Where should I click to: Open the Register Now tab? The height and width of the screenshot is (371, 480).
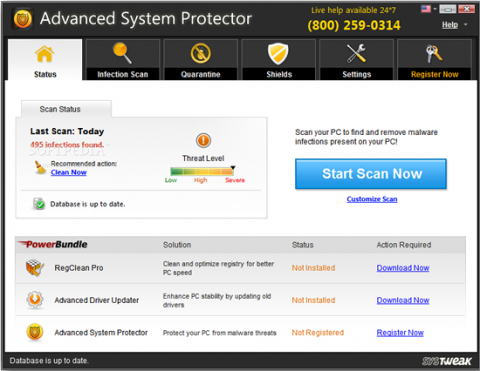click(x=434, y=60)
